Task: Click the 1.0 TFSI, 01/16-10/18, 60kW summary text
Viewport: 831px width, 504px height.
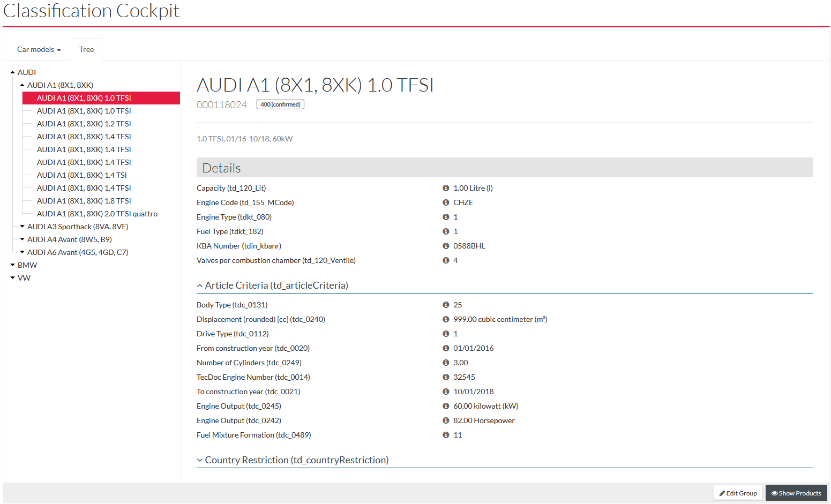Action: [244, 139]
